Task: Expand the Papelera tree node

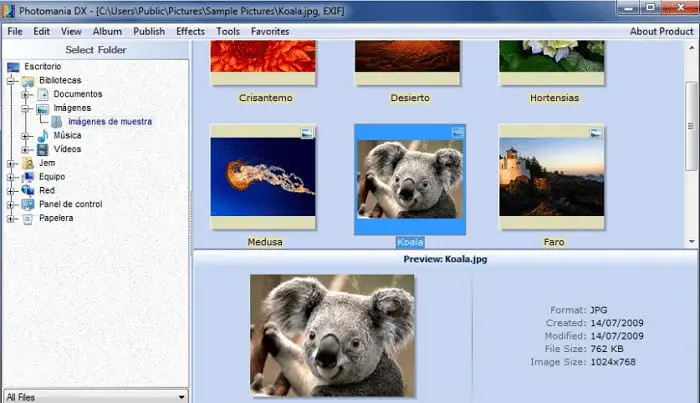Action: pos(11,219)
